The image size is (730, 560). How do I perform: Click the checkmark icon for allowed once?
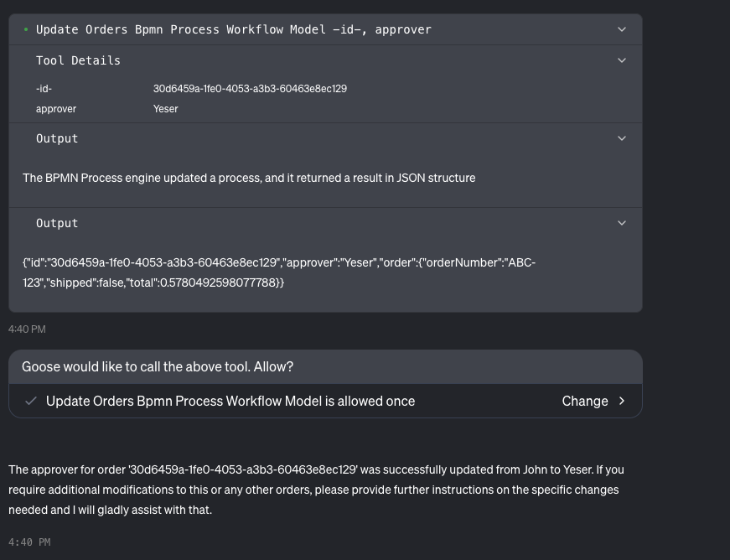pyautogui.click(x=31, y=401)
